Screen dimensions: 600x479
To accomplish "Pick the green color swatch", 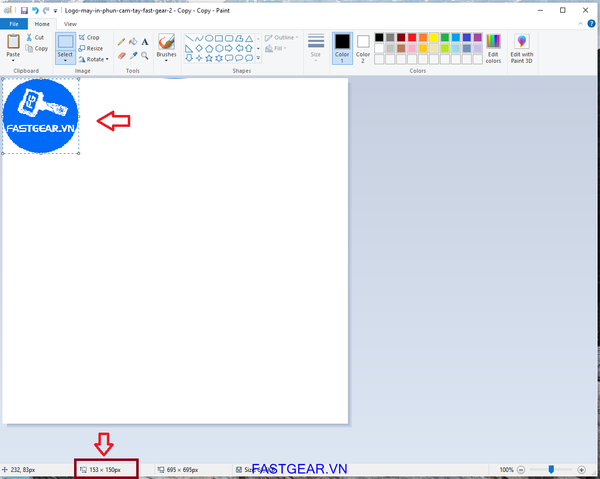I will [445, 37].
